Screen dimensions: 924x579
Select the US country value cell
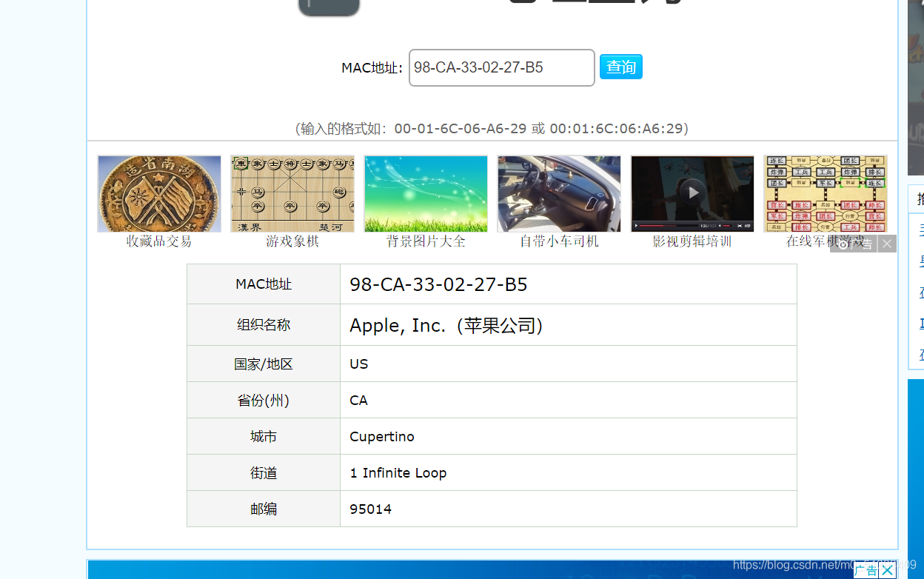pyautogui.click(x=569, y=364)
